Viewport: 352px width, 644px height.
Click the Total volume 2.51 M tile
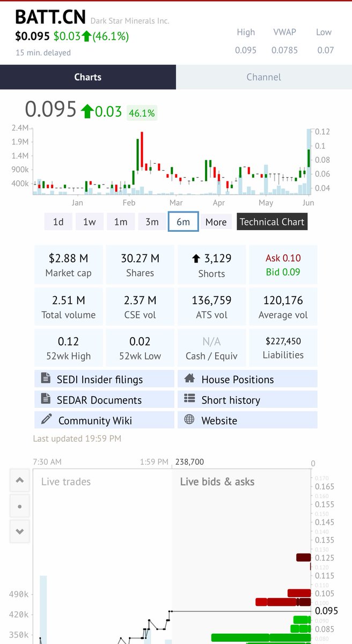coord(69,307)
